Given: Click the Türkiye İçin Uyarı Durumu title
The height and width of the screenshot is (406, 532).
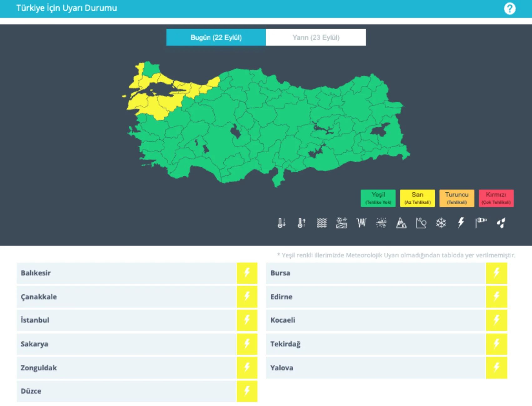Looking at the screenshot, I should [67, 8].
